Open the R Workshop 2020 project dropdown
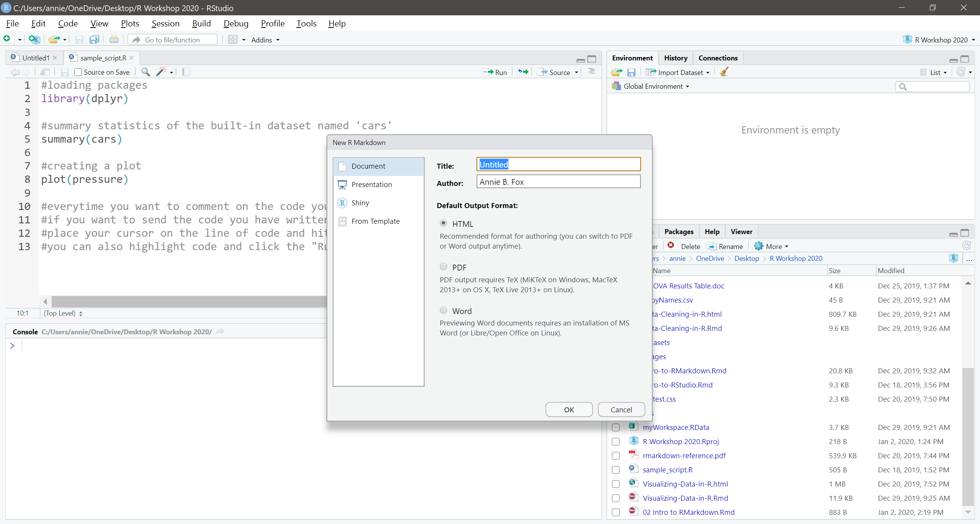Viewport: 980px width, 524px height. point(939,40)
